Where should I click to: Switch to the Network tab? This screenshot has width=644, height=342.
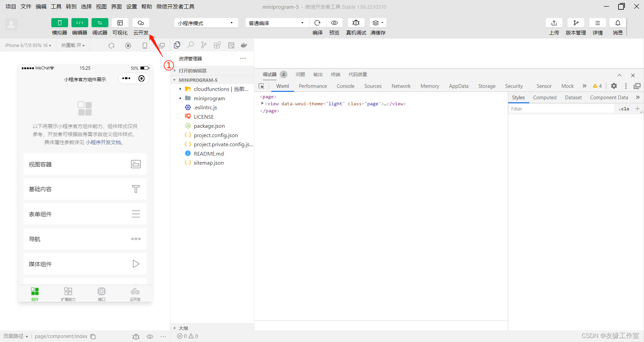point(401,86)
